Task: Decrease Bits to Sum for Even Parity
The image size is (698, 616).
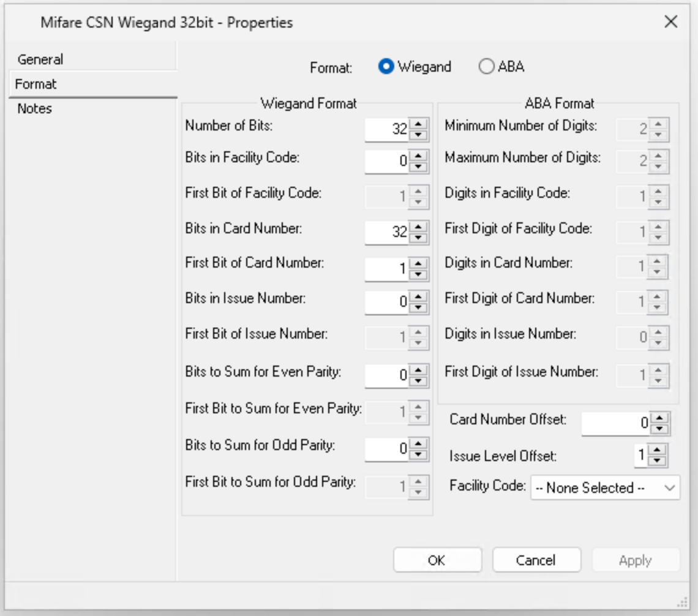Action: (x=418, y=381)
